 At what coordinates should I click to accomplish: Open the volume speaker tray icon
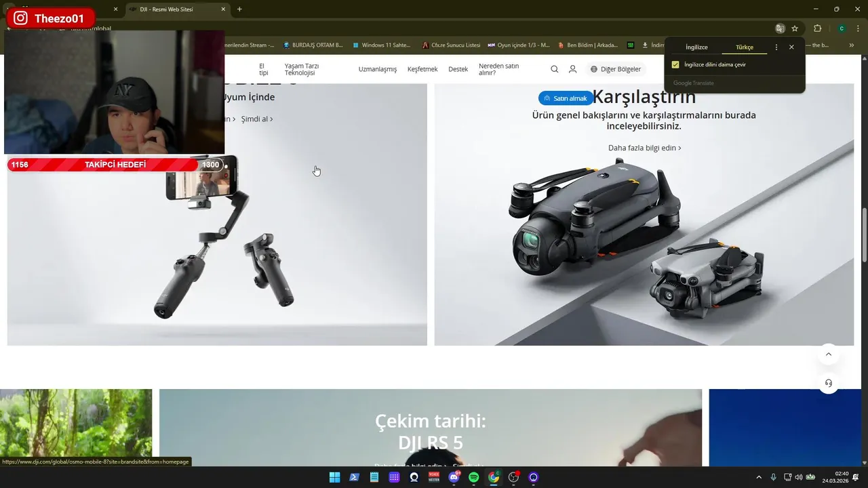click(798, 477)
